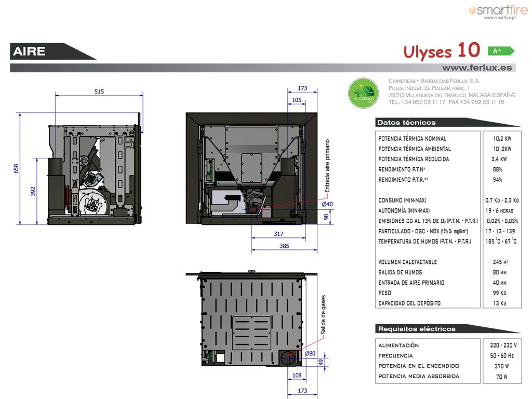Click the Ø40 diameter label
This screenshot has width=532, height=399.
click(x=327, y=204)
